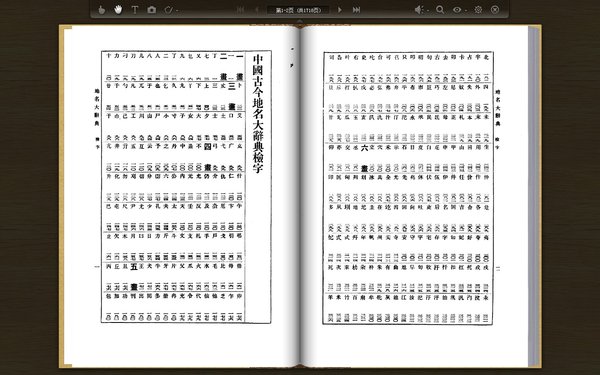Jump to the last page

356,10
